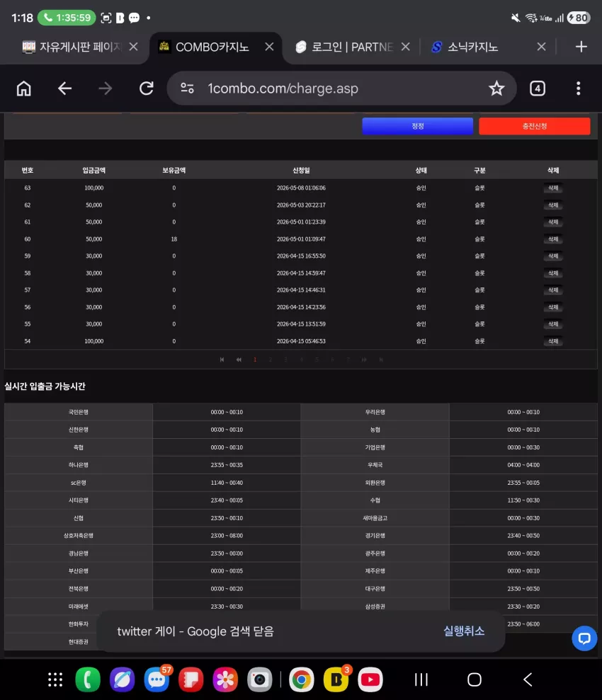
Task: Click the 신청일 column header
Action: point(301,170)
